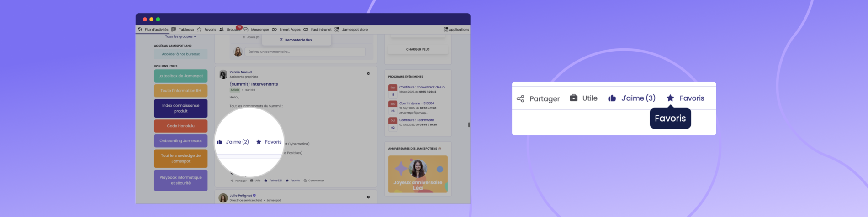Click share icon in enlarged action bar
This screenshot has height=217, width=868.
pos(520,98)
